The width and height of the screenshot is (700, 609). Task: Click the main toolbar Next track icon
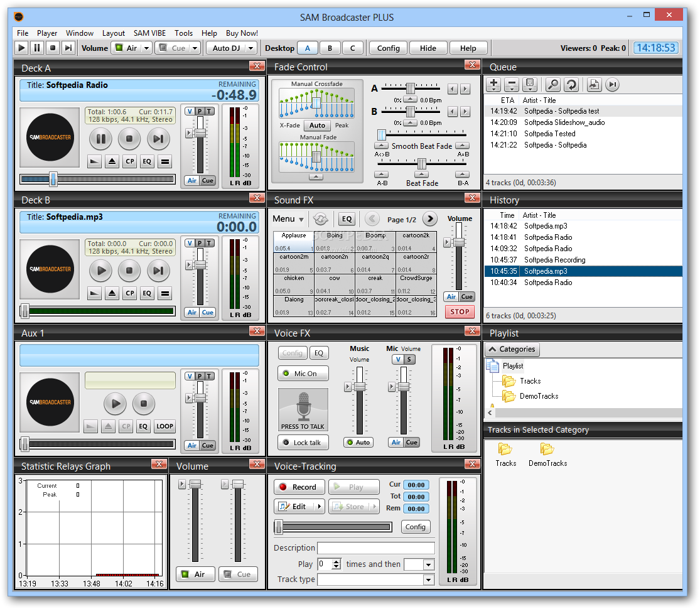coord(68,48)
